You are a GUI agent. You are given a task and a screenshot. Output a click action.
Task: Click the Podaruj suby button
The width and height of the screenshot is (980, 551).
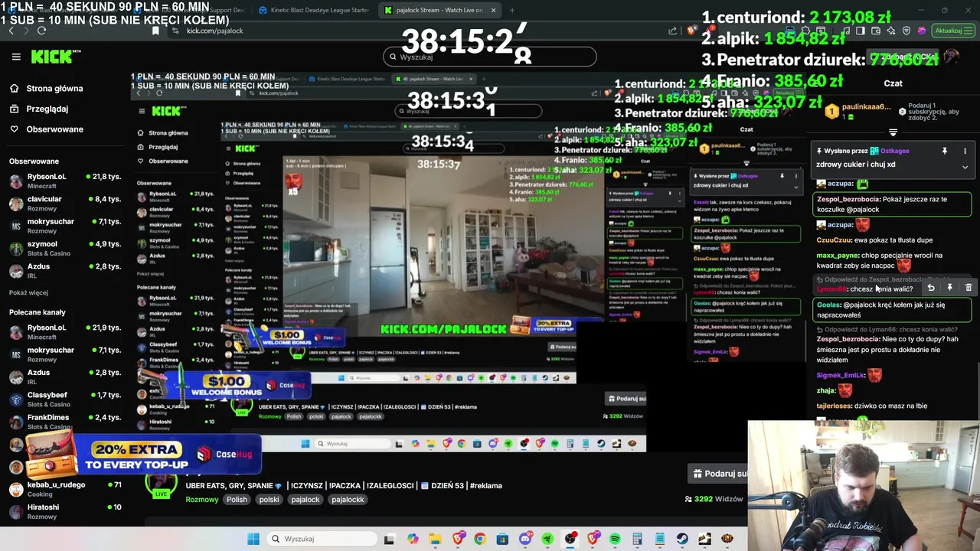[718, 474]
